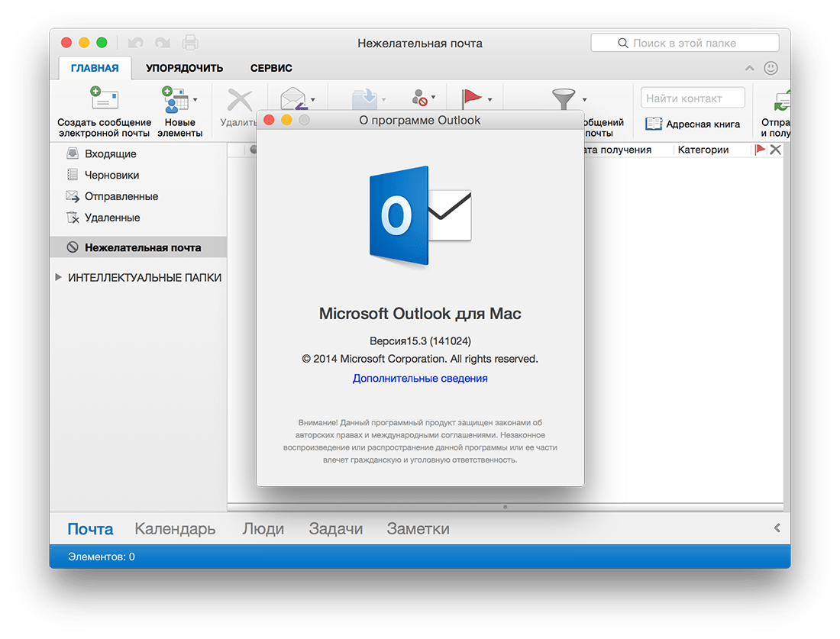Open dropdown arrow next to reply envelope
This screenshot has height=639, width=840.
(313, 99)
